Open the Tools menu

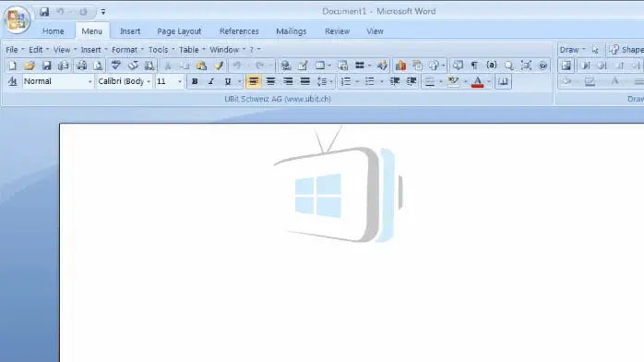click(x=161, y=50)
